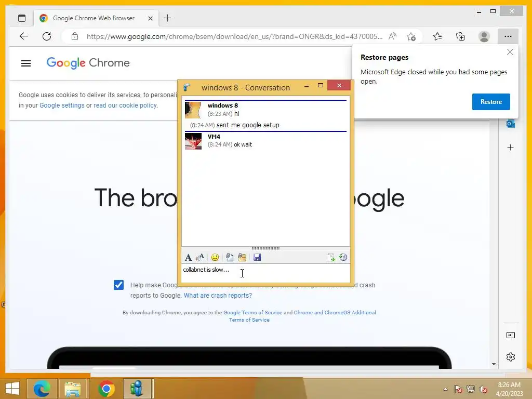This screenshot has height=399, width=532.
Task: Open a new Edge tab
Action: (167, 18)
